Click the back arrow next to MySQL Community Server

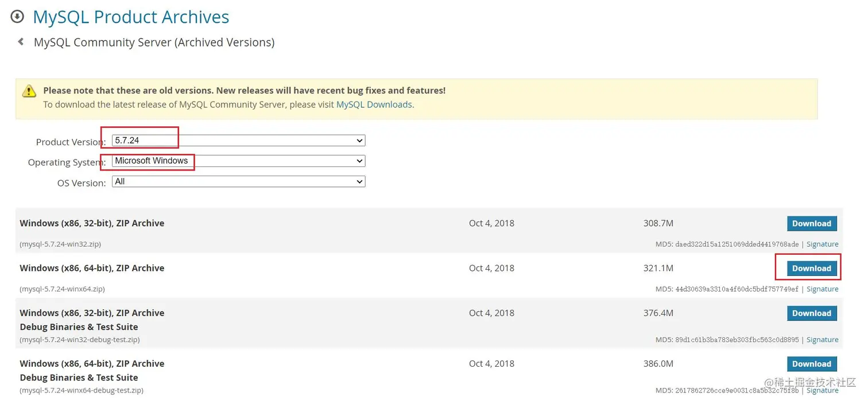[x=21, y=42]
